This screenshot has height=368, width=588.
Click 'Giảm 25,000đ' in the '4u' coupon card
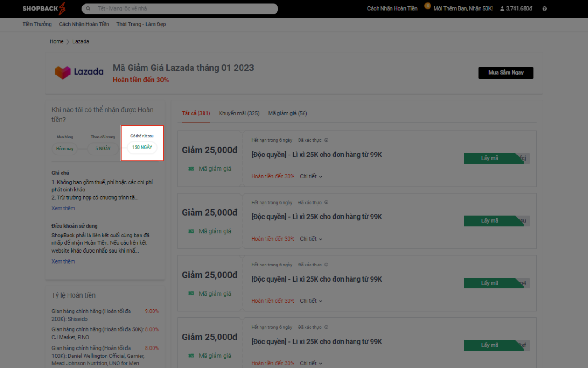pos(209,213)
